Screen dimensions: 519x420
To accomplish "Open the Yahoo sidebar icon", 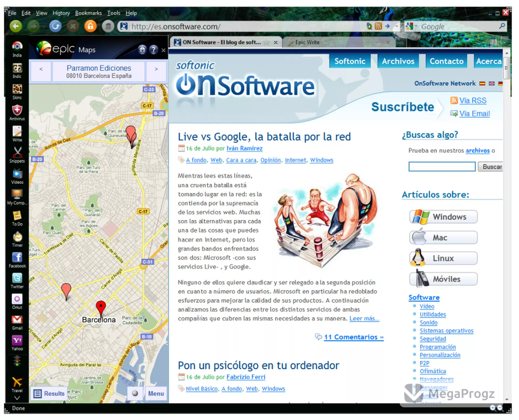I will point(17,343).
